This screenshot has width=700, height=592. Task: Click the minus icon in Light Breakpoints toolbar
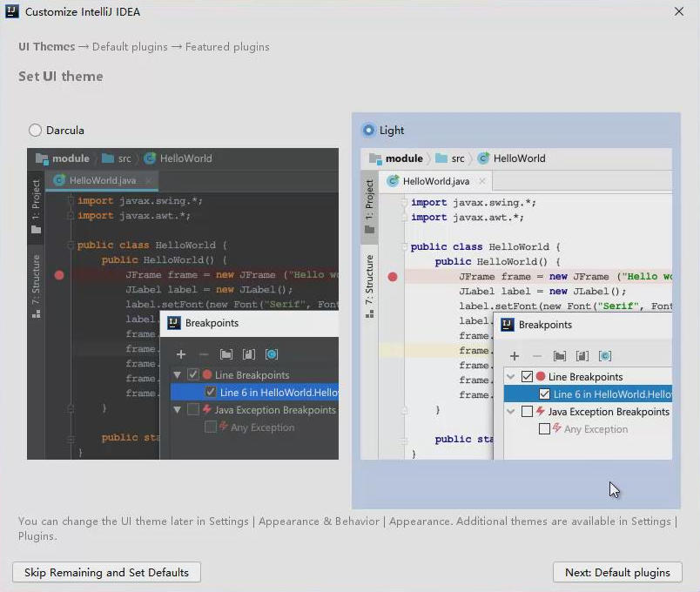click(x=537, y=356)
